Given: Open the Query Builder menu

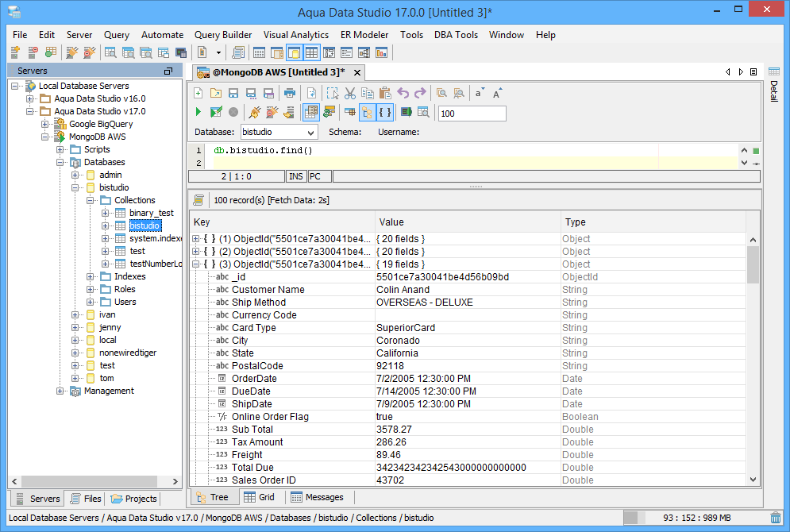Looking at the screenshot, I should (223, 35).
